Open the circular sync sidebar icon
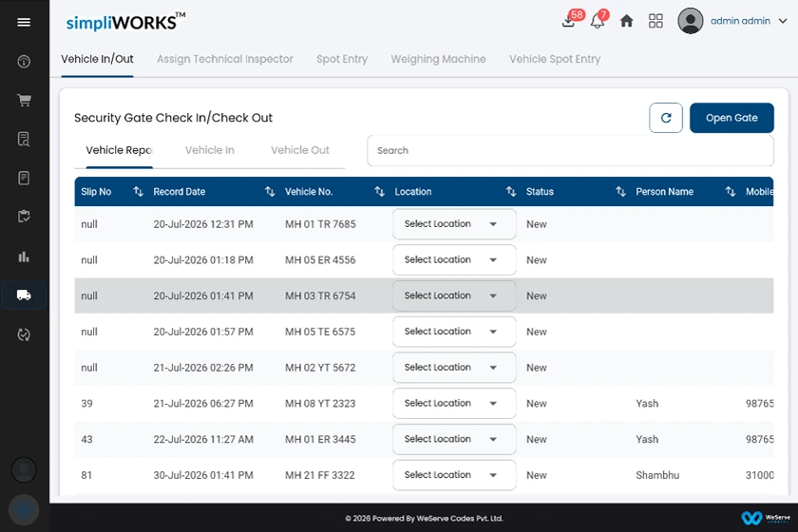This screenshot has width=798, height=532. tap(24, 334)
